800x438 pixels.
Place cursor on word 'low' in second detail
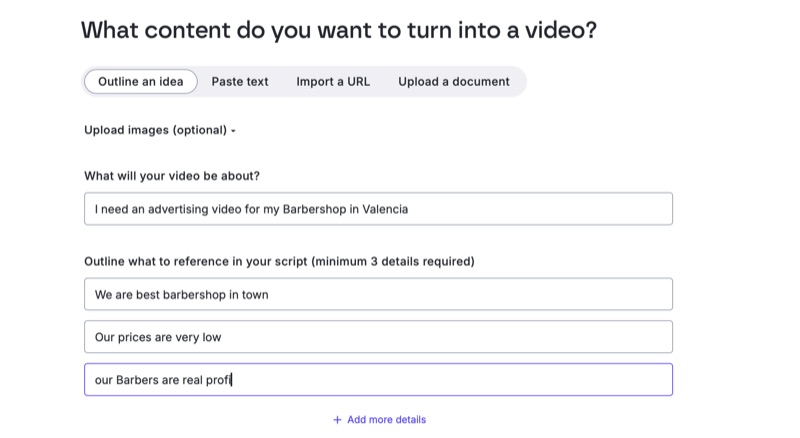[x=212, y=337]
